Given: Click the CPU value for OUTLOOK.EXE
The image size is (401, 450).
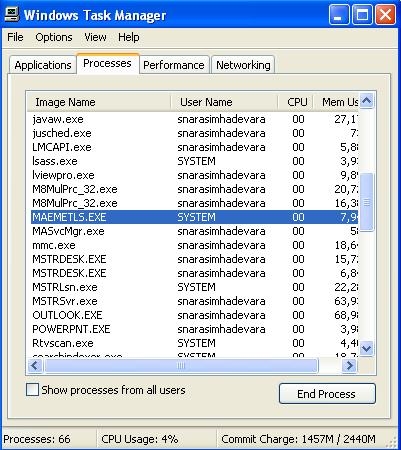Looking at the screenshot, I should (x=298, y=315).
